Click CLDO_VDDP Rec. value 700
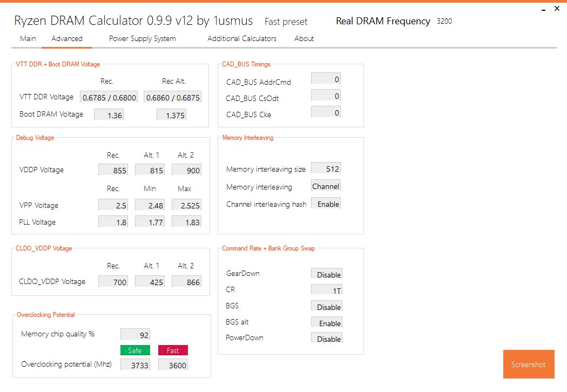Image resolution: width=567 pixels, height=392 pixels. pos(113,281)
